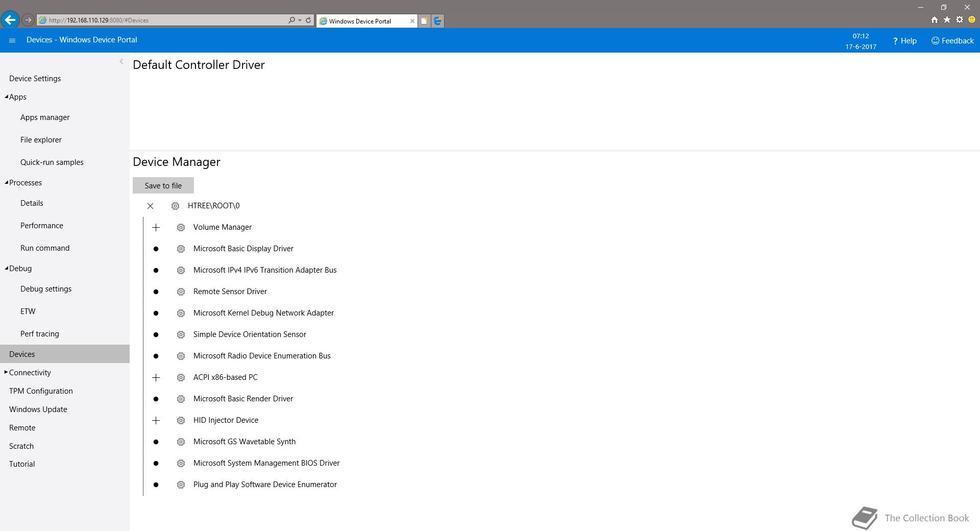This screenshot has width=980, height=531.
Task: Select Plug and Play Software Device Enumerator text
Action: (265, 485)
